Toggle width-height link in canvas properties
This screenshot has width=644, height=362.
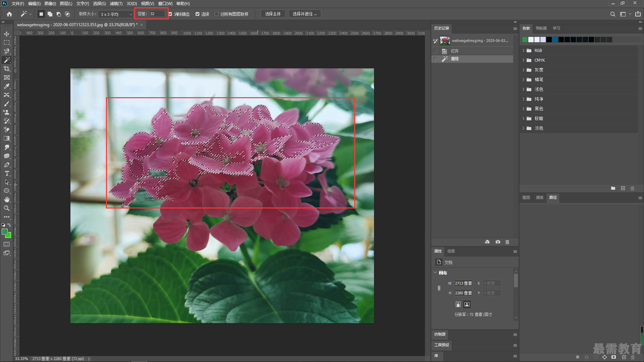click(x=439, y=288)
